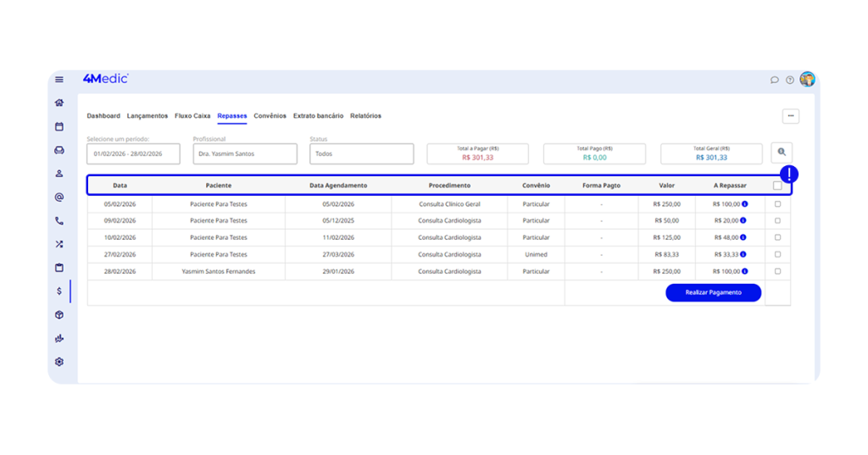Toggle the select-all checkbox in table header
Image resolution: width=868 pixels, height=455 pixels.
pyautogui.click(x=777, y=186)
